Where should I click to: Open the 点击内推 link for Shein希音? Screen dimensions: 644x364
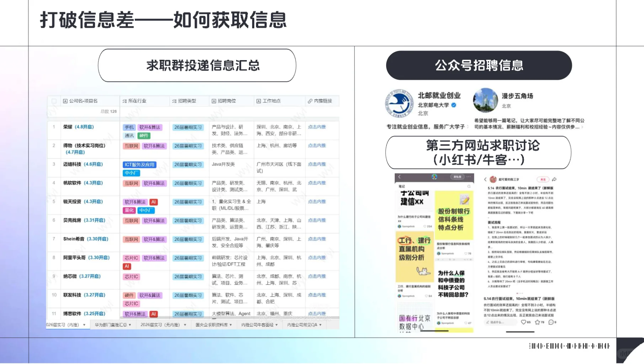point(317,239)
